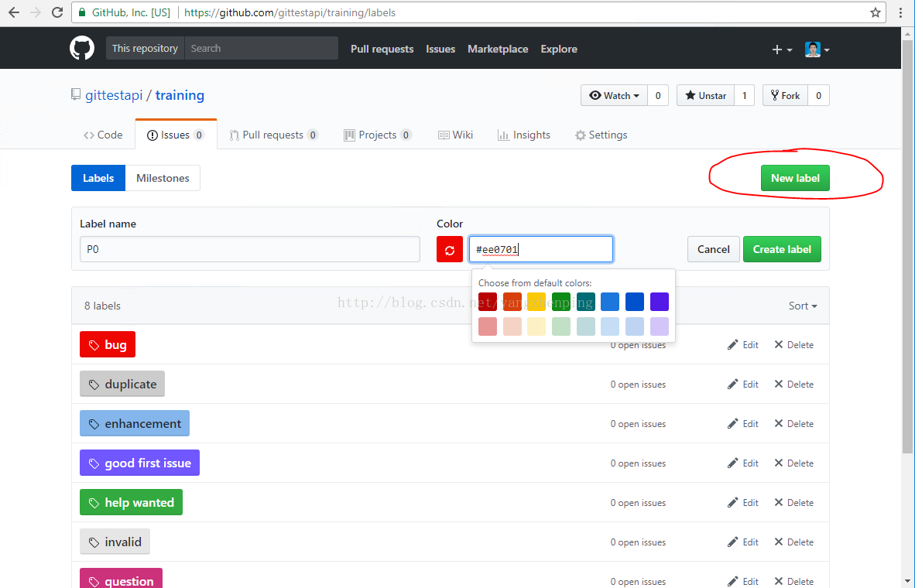Click the This repository search scope
The width and height of the screenshot is (915, 588).
pos(145,49)
